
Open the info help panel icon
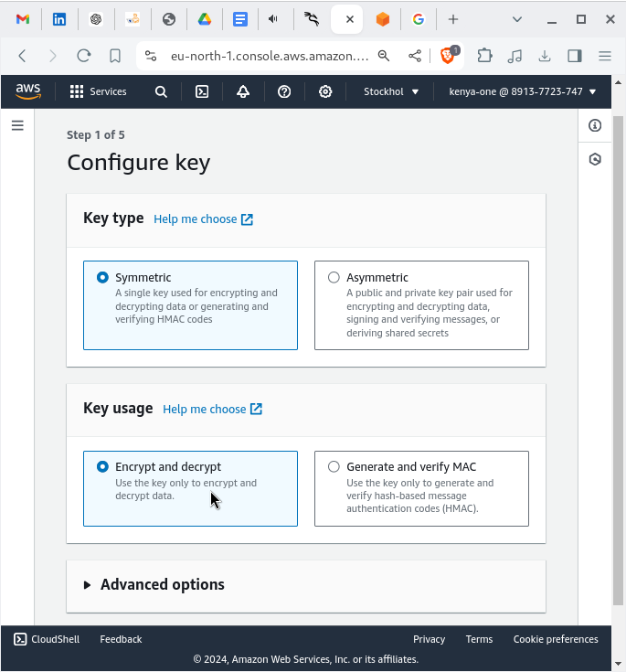click(x=595, y=125)
